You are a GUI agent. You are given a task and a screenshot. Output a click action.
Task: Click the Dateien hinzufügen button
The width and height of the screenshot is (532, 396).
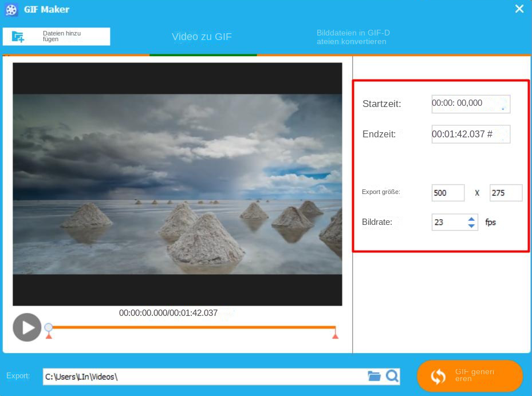(56, 37)
